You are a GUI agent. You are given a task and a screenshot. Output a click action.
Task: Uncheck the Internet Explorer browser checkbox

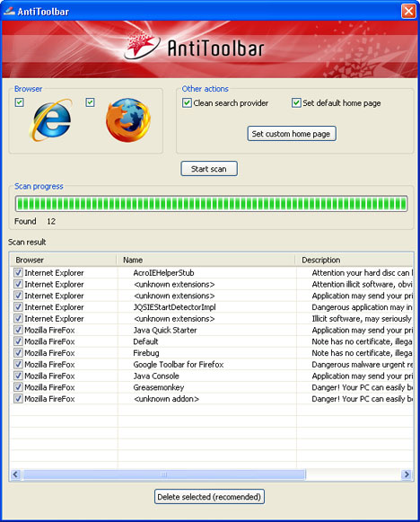(19, 102)
